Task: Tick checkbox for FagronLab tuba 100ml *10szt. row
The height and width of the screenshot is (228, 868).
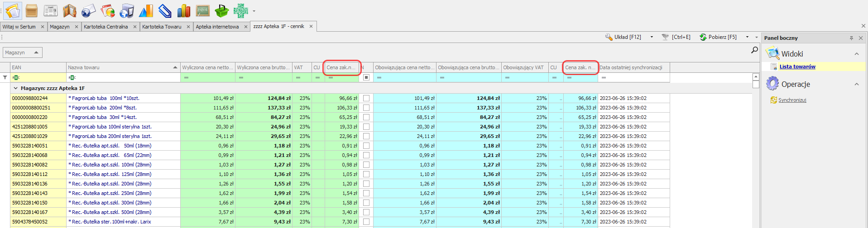Action: 366,98
